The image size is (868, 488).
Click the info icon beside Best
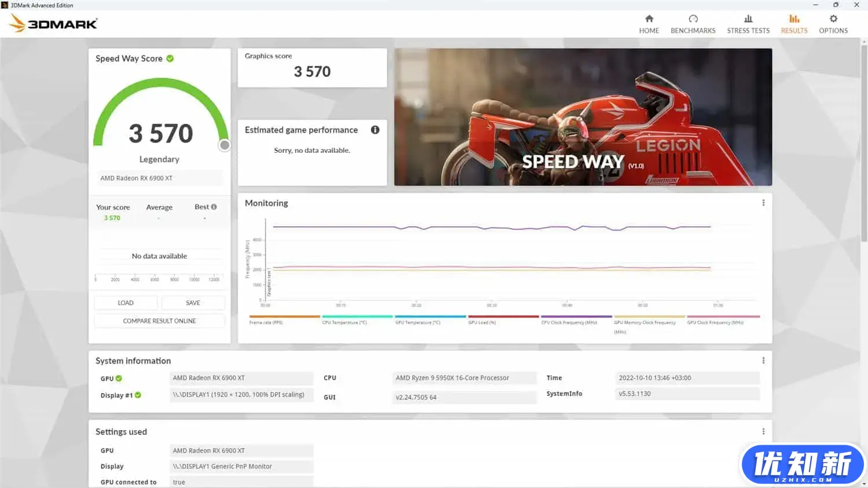[214, 207]
